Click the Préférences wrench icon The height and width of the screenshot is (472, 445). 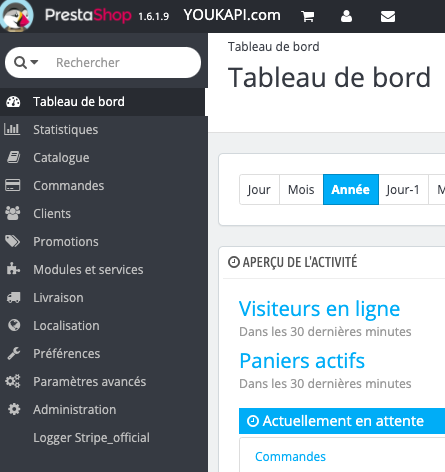[x=14, y=353]
